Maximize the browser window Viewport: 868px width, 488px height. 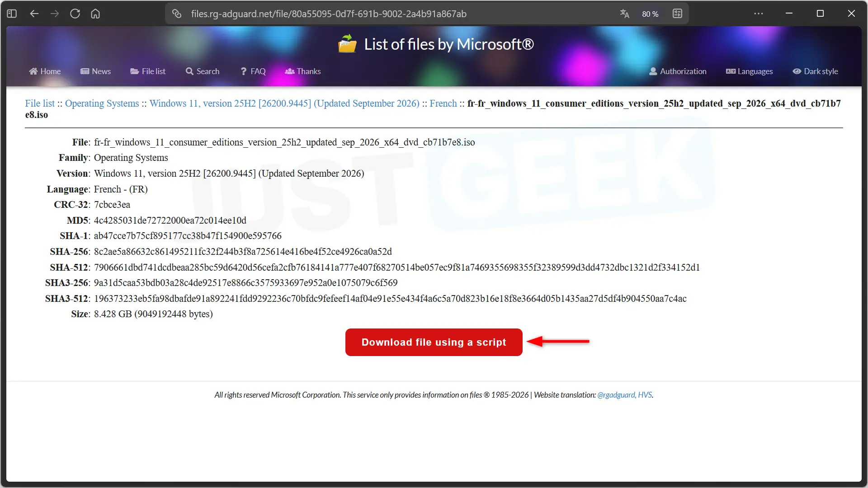tap(820, 14)
